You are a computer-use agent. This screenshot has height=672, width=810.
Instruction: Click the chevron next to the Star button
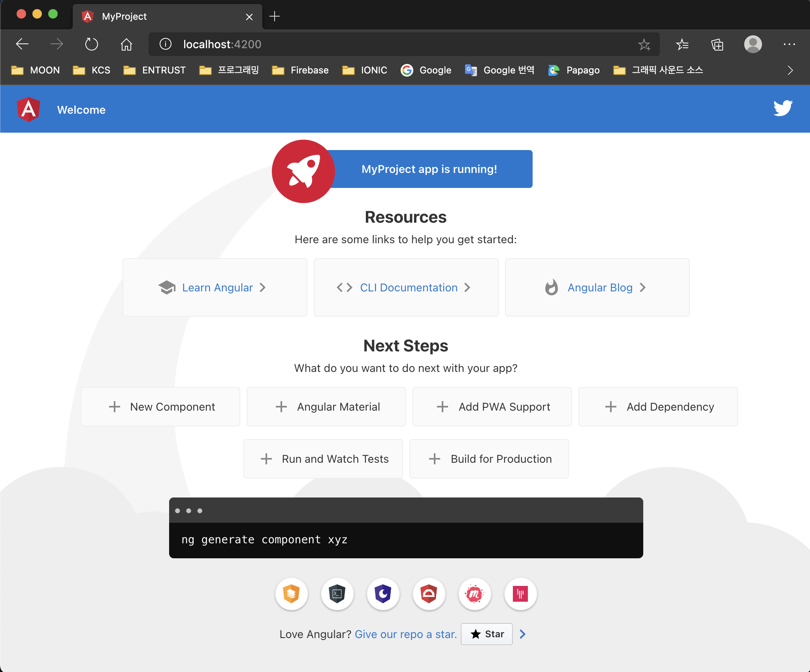(x=522, y=634)
